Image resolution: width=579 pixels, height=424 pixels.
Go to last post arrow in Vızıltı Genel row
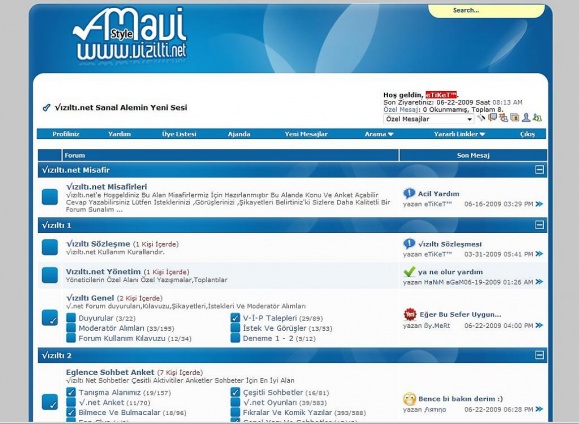[x=539, y=325]
